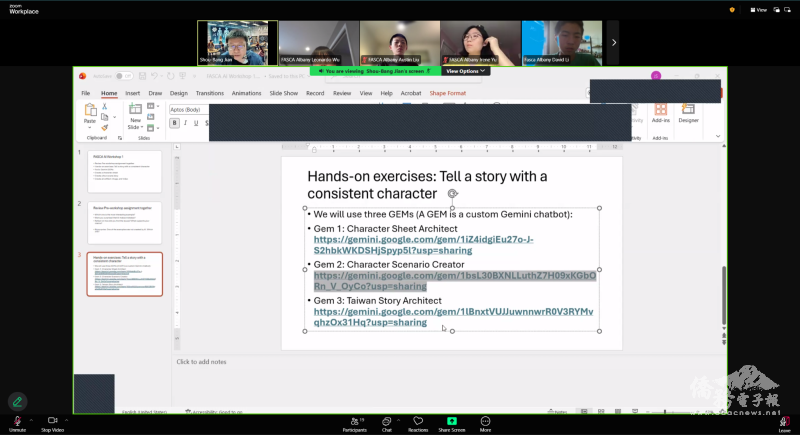Open the Zoom Chat panel
Image resolution: width=800 pixels, height=435 pixels.
pyautogui.click(x=386, y=420)
